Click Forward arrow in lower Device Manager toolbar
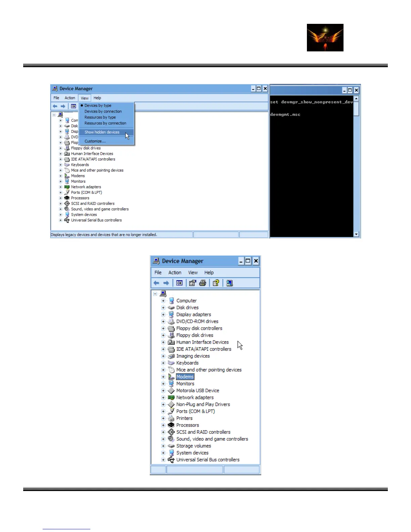This screenshot has height=532, width=411. pos(166,283)
